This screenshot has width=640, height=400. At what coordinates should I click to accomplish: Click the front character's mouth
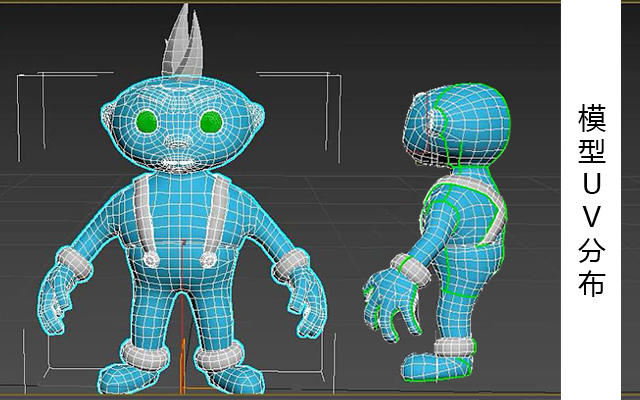tap(178, 163)
